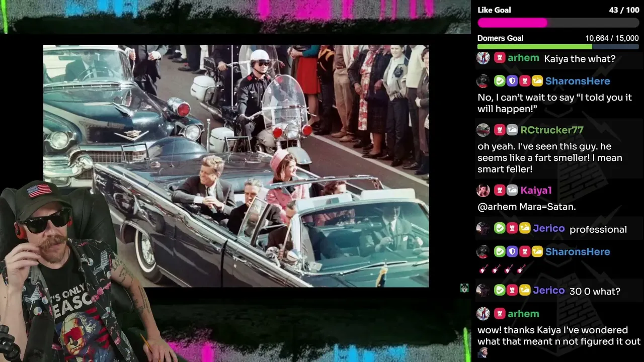Open arhem's username beside "Kaiya the what?"
This screenshot has width=644, height=362.
[523, 58]
